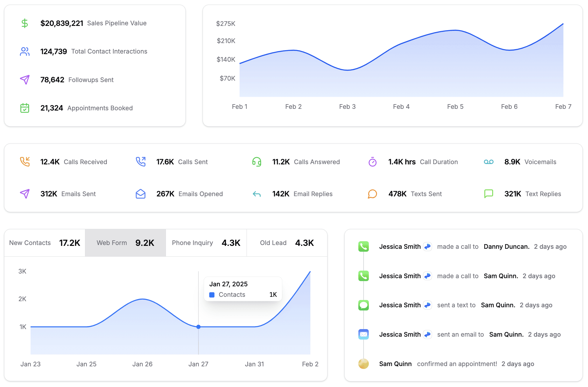
Task: Click the $20,839,221 Sales Pipeline Value figure
Action: pos(62,23)
